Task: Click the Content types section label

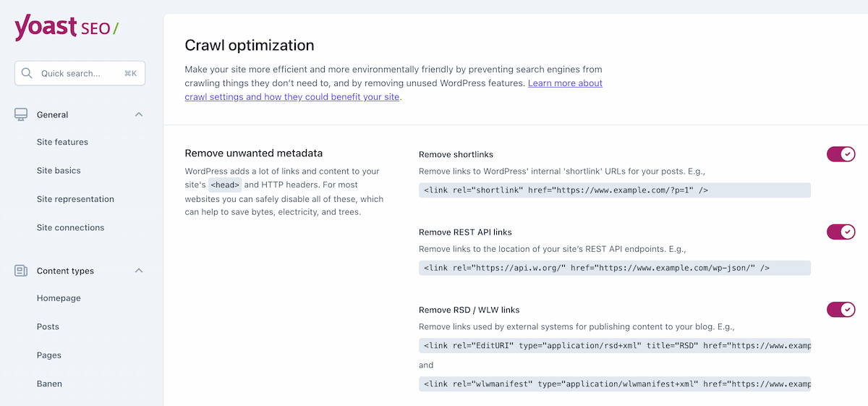Action: (65, 271)
